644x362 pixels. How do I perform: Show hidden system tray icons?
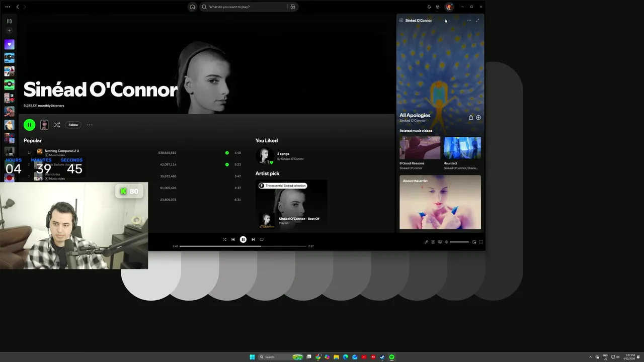coord(591,357)
